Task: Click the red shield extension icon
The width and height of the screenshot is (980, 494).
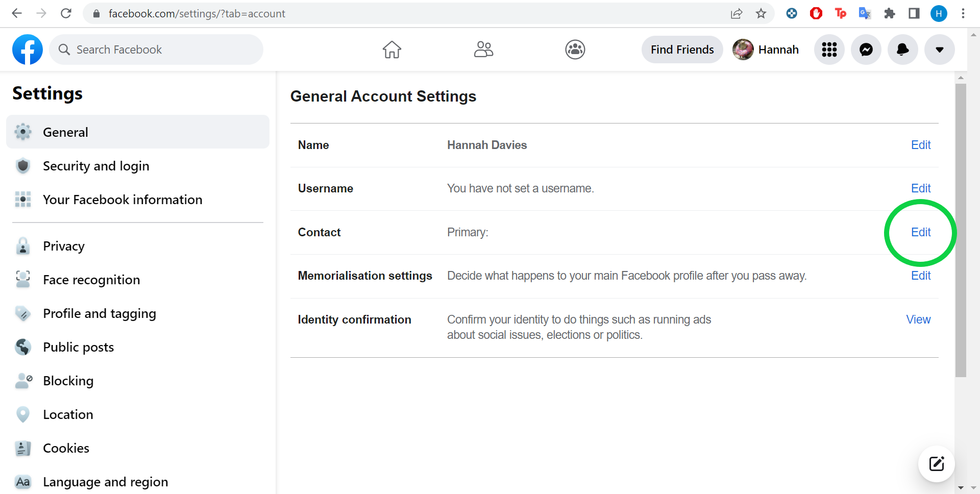Action: pos(816,13)
